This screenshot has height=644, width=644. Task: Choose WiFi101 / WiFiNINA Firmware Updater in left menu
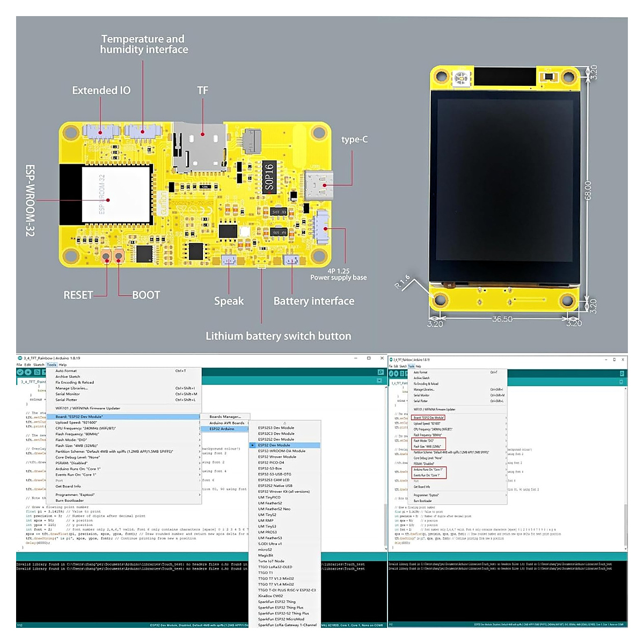tap(124, 408)
